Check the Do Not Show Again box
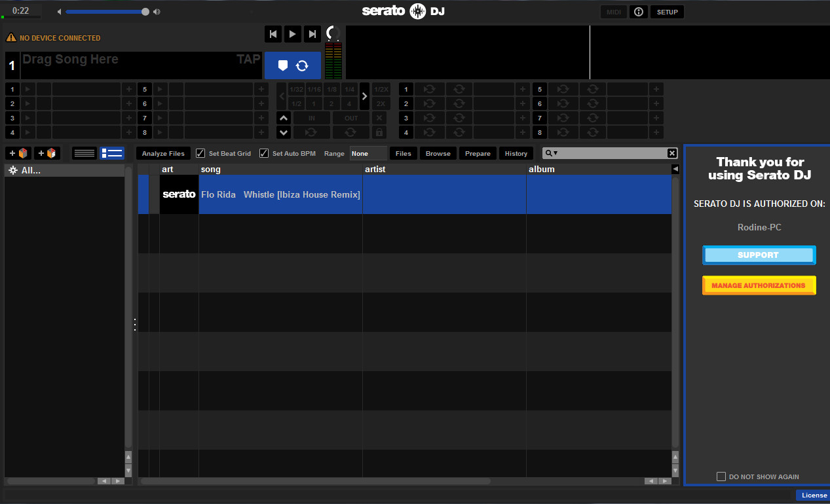The height and width of the screenshot is (504, 830). point(721,477)
